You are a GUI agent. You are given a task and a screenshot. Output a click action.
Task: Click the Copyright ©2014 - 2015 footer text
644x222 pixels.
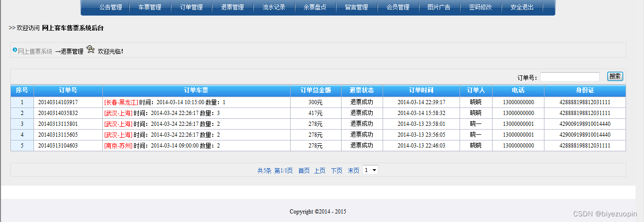tap(318, 212)
